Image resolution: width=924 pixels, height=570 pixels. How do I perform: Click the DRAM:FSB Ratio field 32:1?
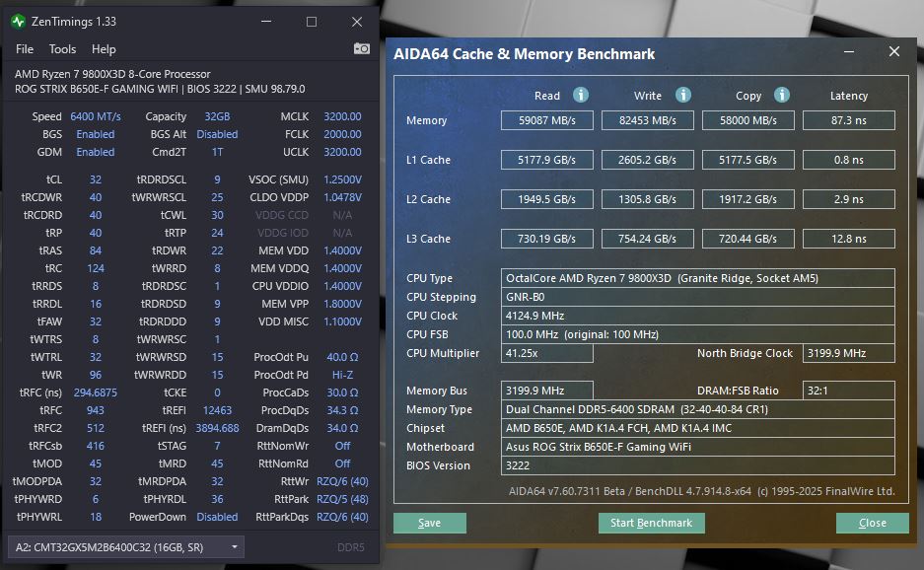coord(849,391)
